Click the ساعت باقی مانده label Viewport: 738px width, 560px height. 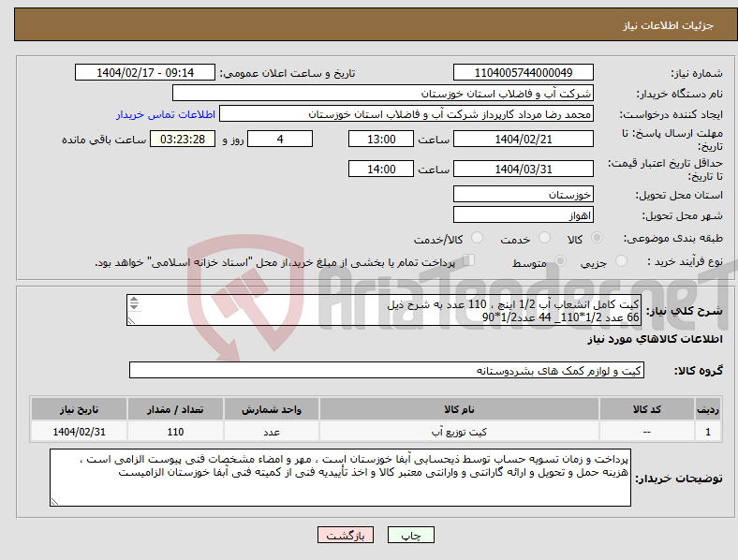coord(104,140)
